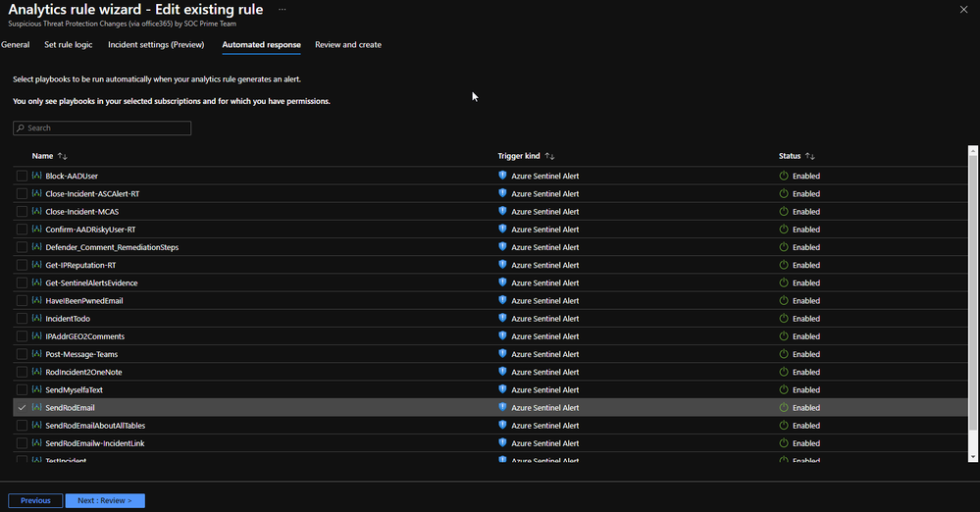Select the Get-SentinelAlertsEvidence checkbox
Screen dimensions: 980x512
pyautogui.click(x=22, y=283)
